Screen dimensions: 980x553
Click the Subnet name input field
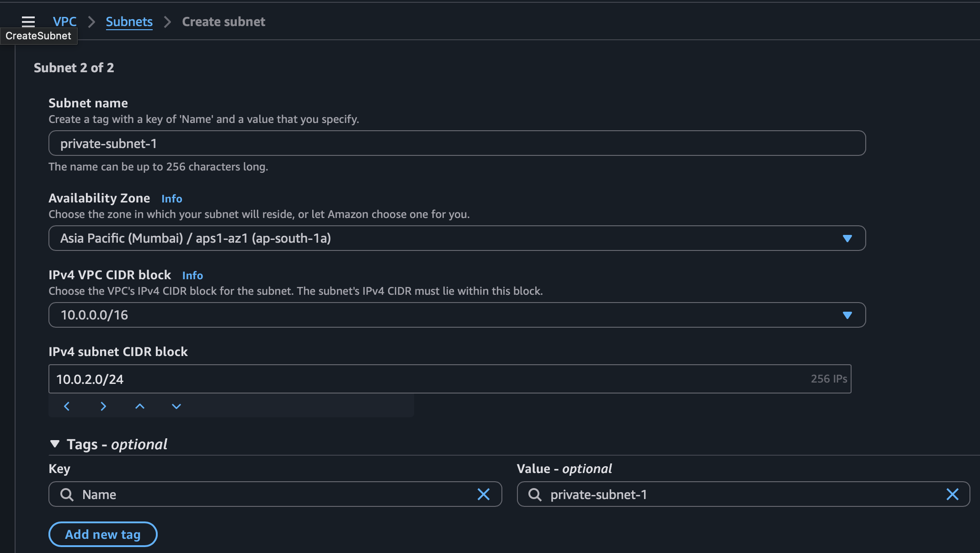[x=457, y=144]
